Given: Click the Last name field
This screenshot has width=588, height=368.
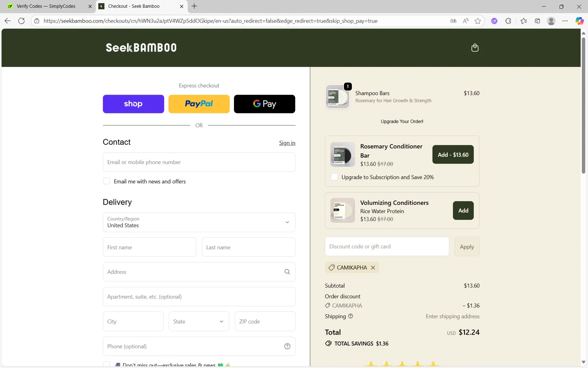Looking at the screenshot, I should (x=249, y=247).
